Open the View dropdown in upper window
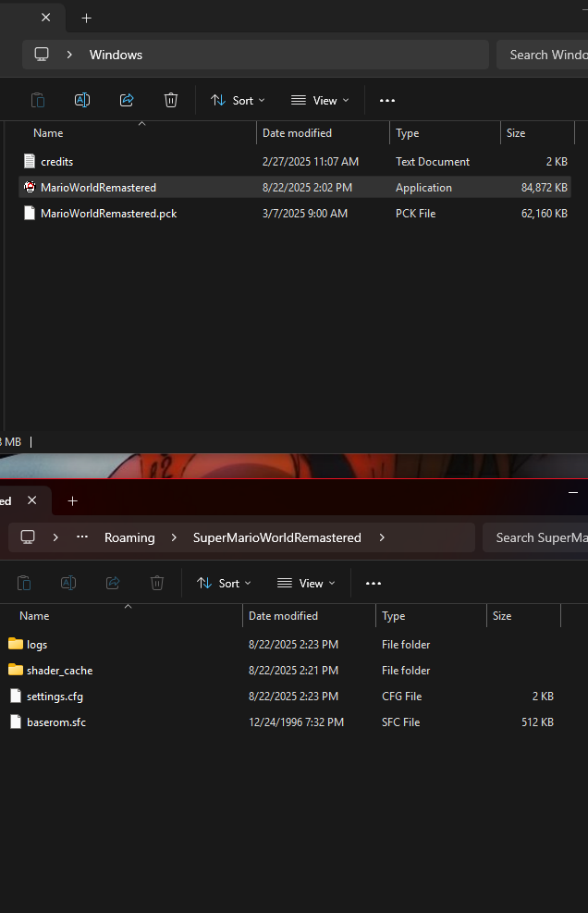588x913 pixels. click(x=320, y=100)
